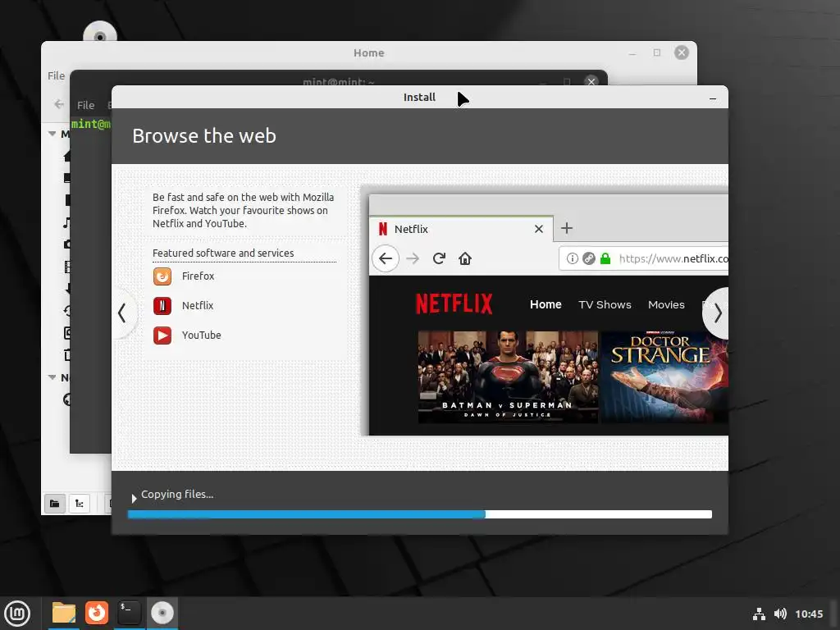Maximize the Home file manager window

pyautogui.click(x=657, y=52)
